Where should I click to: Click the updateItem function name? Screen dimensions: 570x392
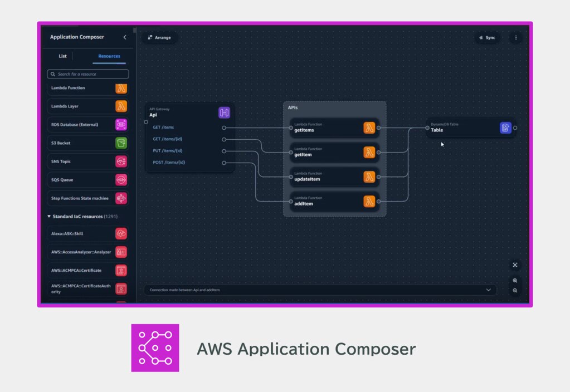point(307,179)
